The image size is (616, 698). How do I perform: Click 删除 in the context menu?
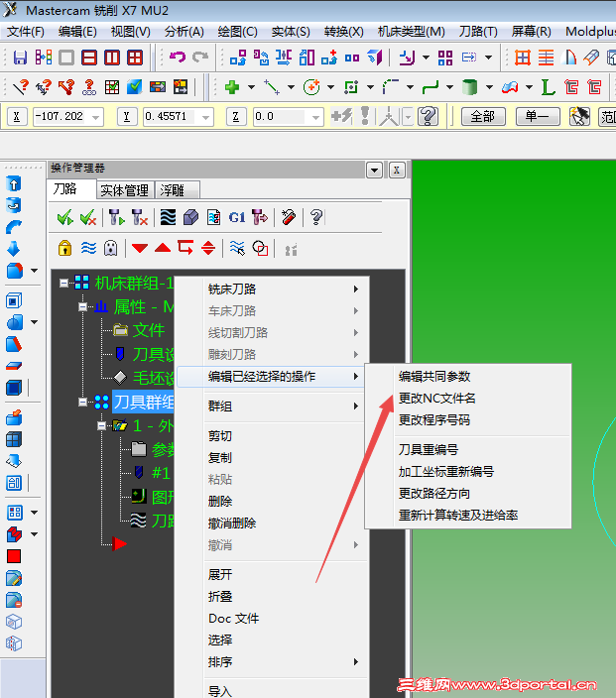point(220,502)
